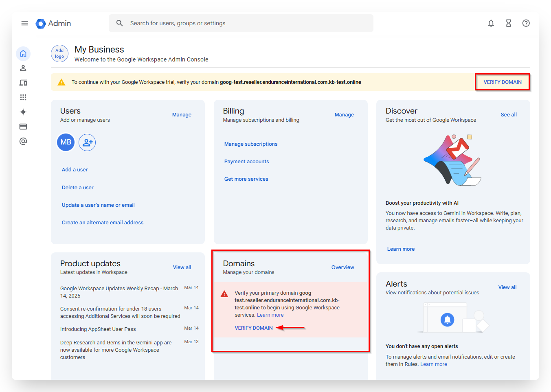Open Devices icon in the sidebar
The width and height of the screenshot is (551, 392).
point(23,83)
